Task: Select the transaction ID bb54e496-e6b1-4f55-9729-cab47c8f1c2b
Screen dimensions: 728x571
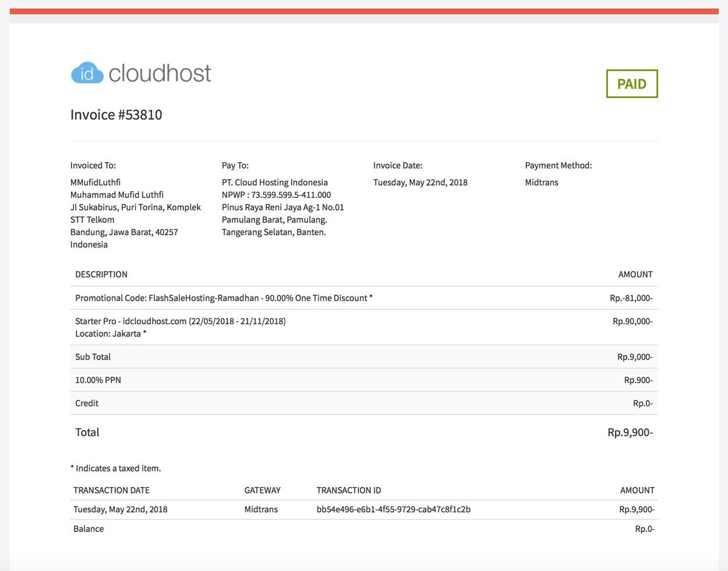Action: [394, 509]
